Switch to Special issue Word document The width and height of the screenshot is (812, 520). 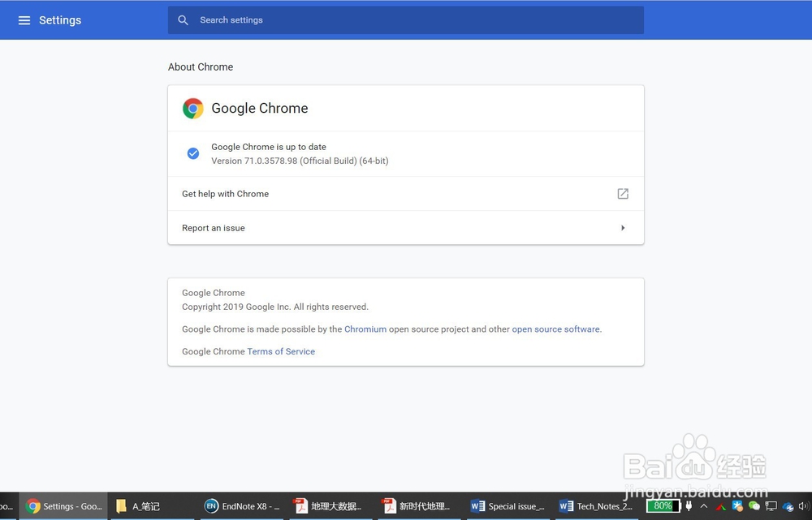[x=508, y=506]
